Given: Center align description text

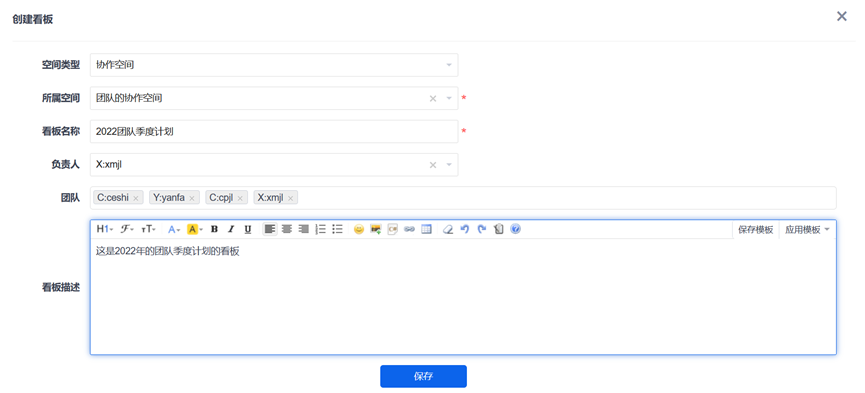Looking at the screenshot, I should (286, 229).
